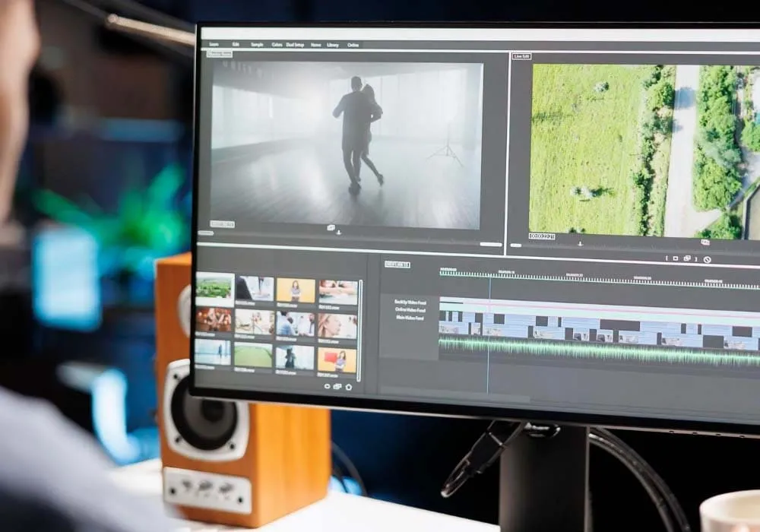Select the red background woman thumbnail
The image size is (760, 532).
tap(337, 359)
